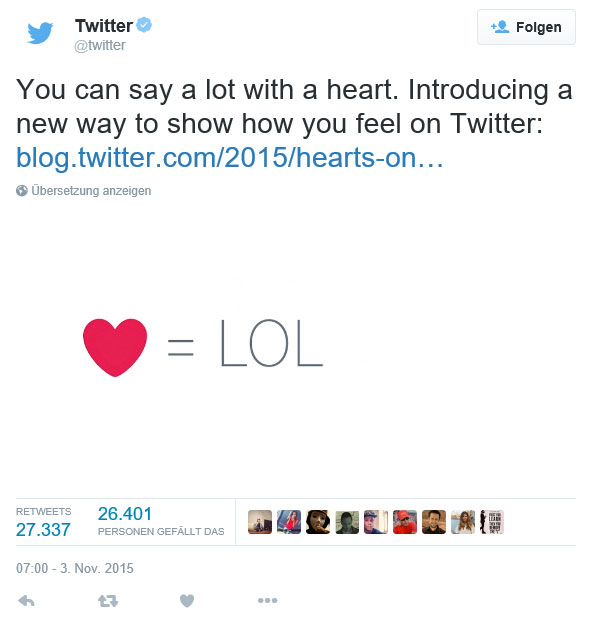601x633 pixels.
Task: Click the blonde woman liker avatar
Action: tap(463, 522)
